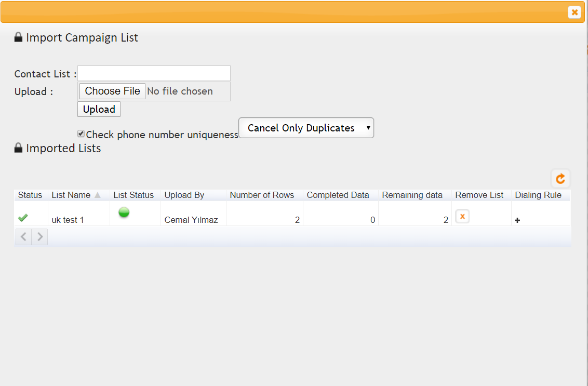Click the Upload By column header
This screenshot has width=588, height=386.
tap(194, 195)
